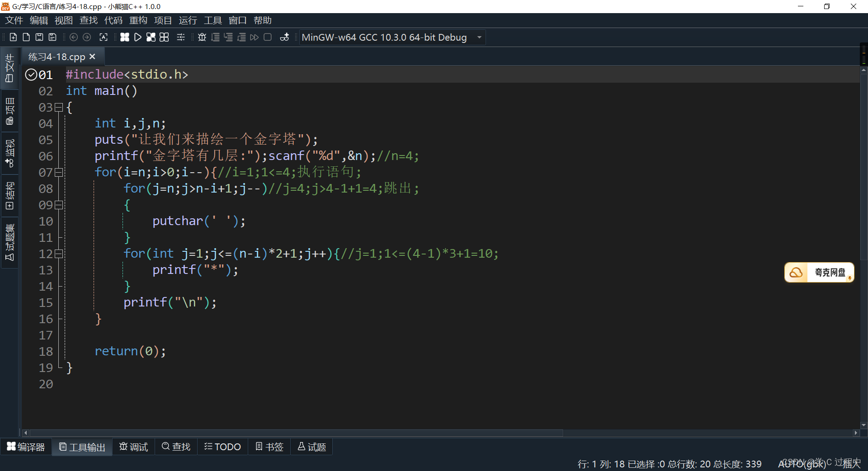
Task: Click the New file icon
Action: [x=13, y=37]
